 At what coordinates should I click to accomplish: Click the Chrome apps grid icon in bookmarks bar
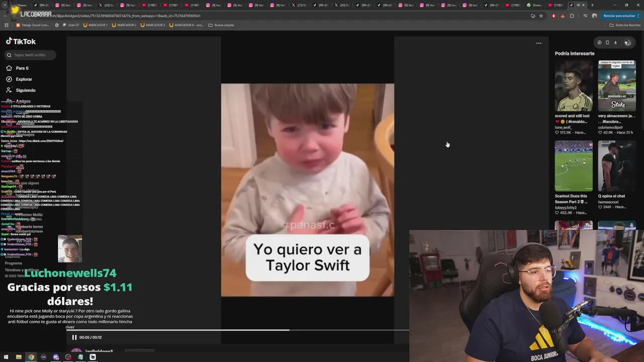tap(7, 25)
